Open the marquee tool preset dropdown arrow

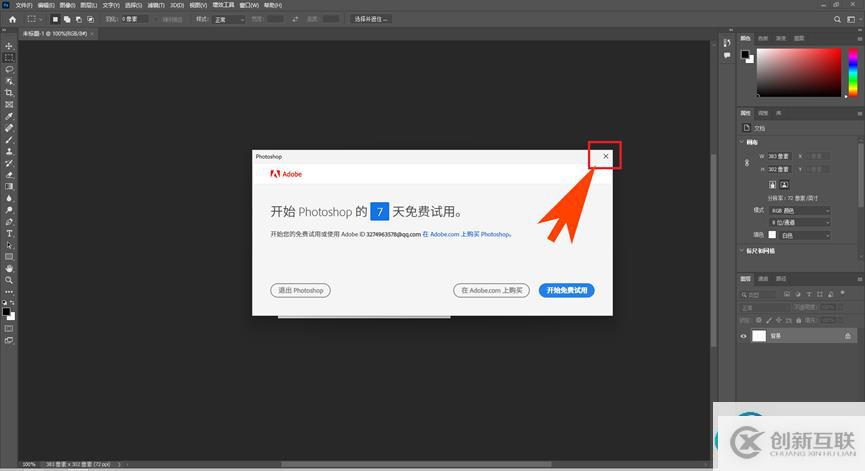click(x=40, y=19)
